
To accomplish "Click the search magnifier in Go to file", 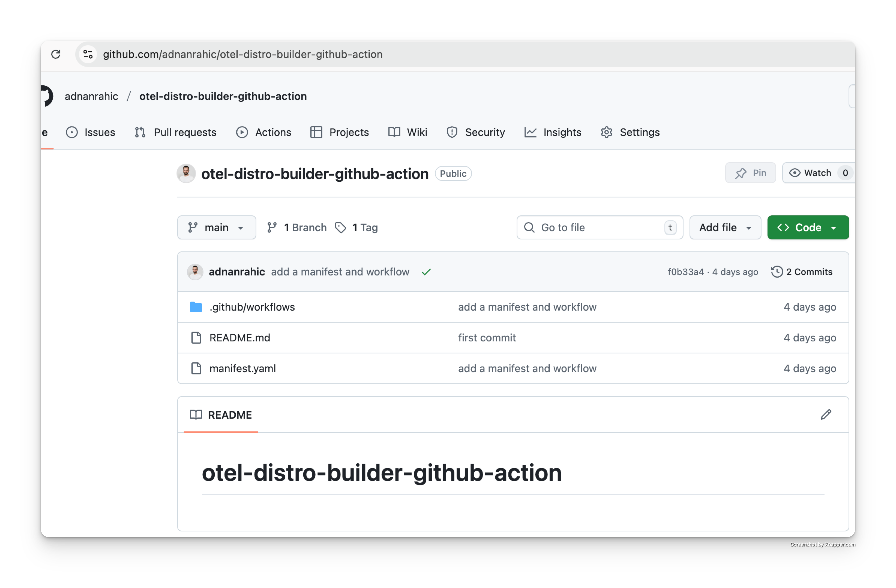I will (529, 227).
